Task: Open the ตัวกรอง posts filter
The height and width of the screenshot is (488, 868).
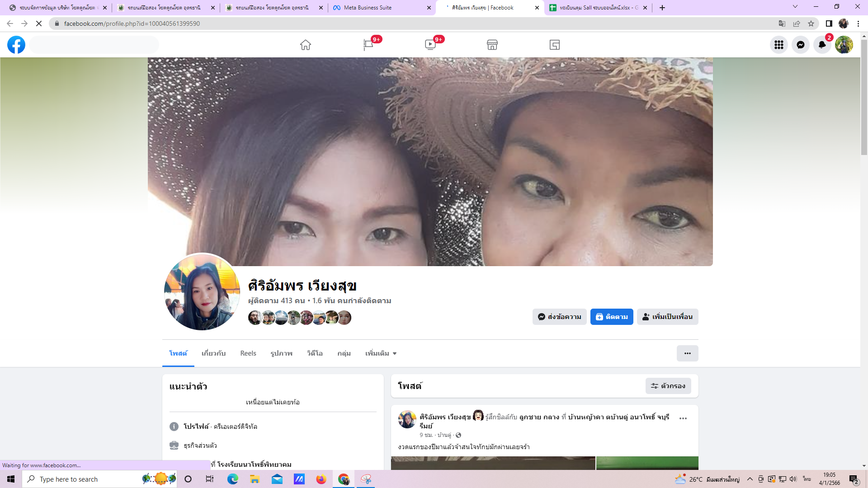Action: pyautogui.click(x=668, y=386)
